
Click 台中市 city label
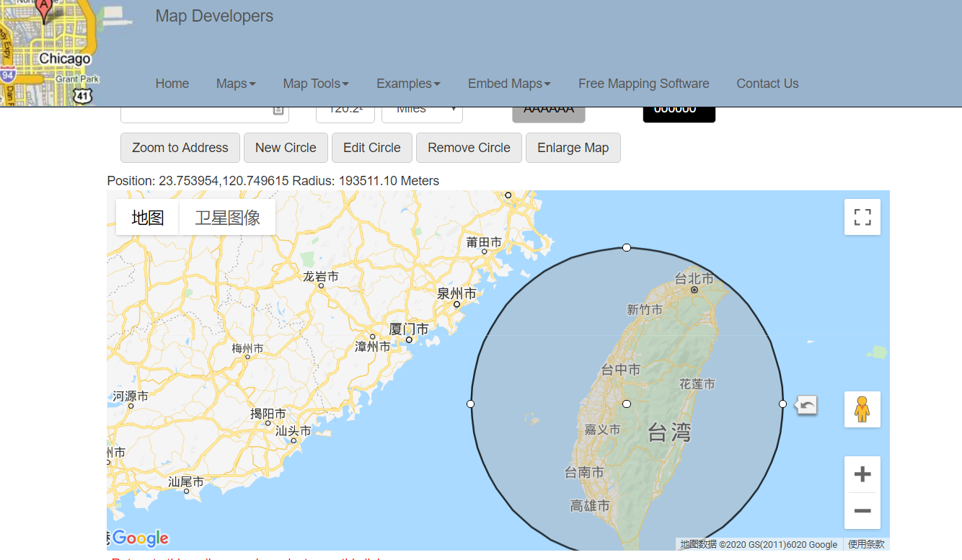(x=621, y=370)
